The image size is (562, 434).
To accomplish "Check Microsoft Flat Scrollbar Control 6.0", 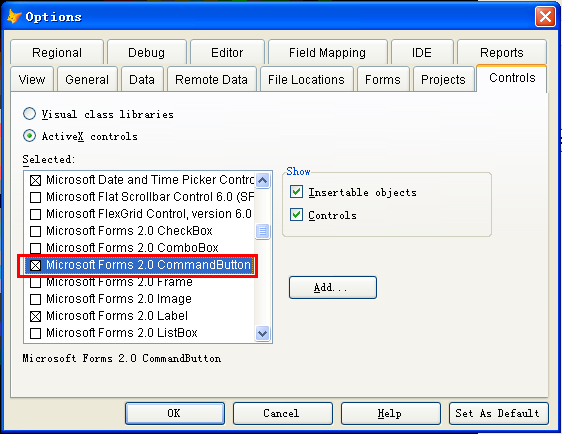I will point(35,197).
